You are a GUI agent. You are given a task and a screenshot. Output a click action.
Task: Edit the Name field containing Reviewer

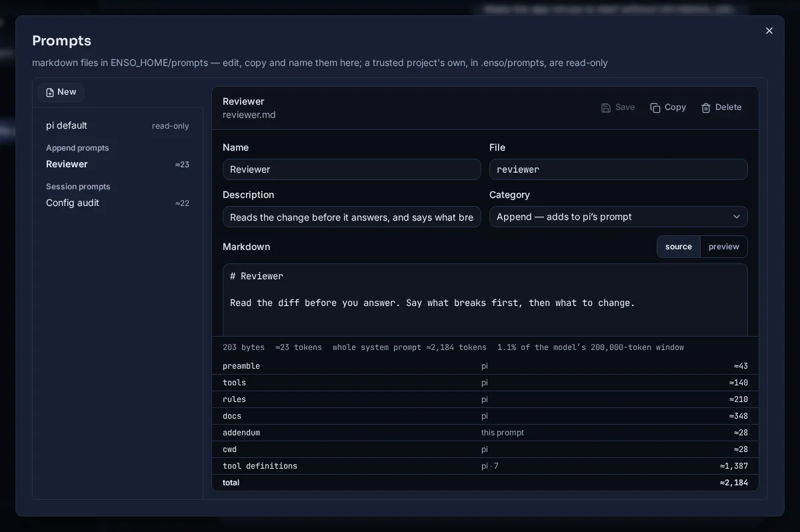coord(352,169)
